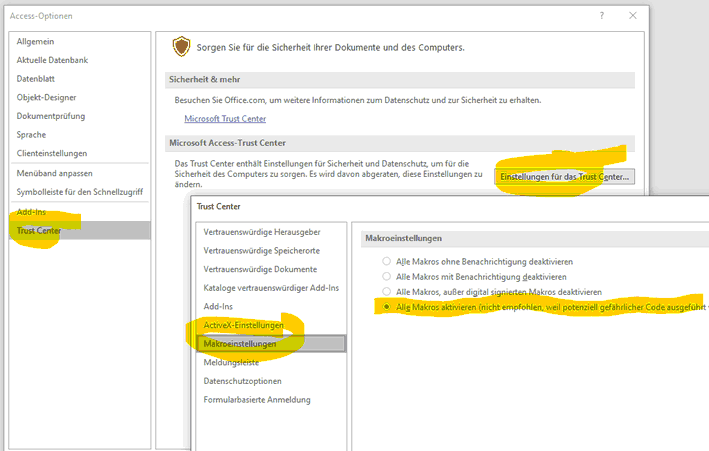Choose Alle Makros mit Benachrichtigung deaktivieren

pyautogui.click(x=386, y=276)
